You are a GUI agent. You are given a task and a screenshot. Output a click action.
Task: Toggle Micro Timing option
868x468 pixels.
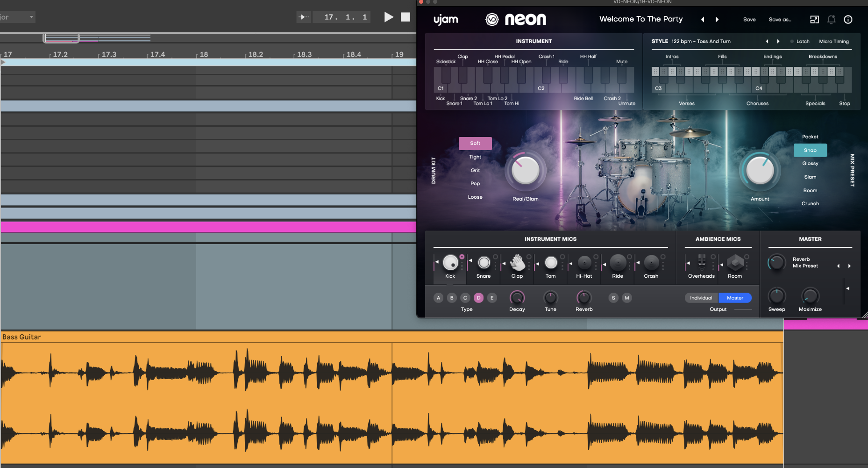834,42
